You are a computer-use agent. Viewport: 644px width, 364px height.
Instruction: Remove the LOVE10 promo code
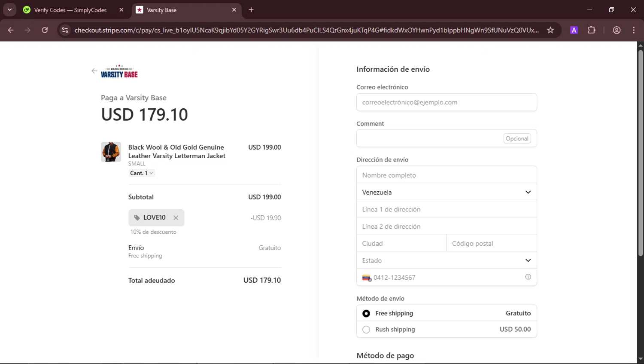click(176, 218)
